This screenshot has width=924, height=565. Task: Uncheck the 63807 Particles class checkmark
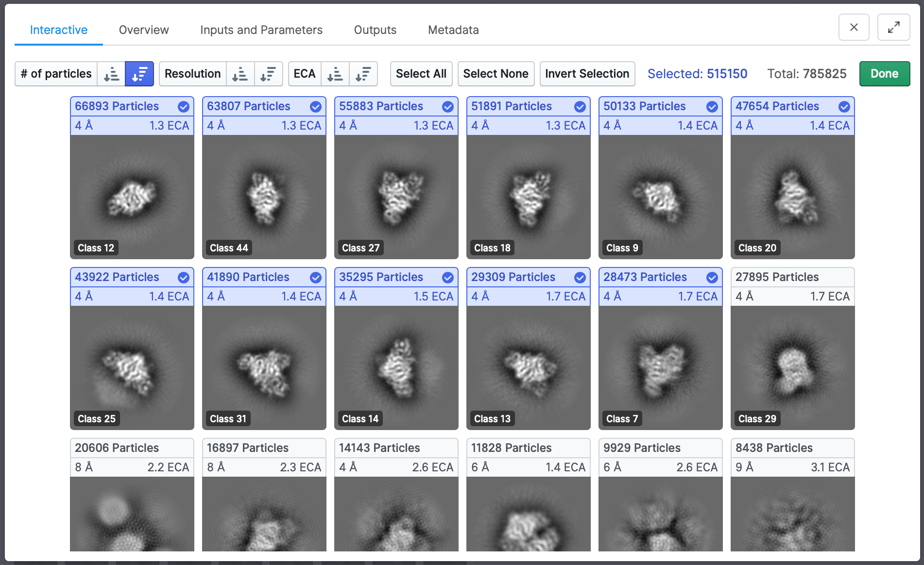click(316, 107)
